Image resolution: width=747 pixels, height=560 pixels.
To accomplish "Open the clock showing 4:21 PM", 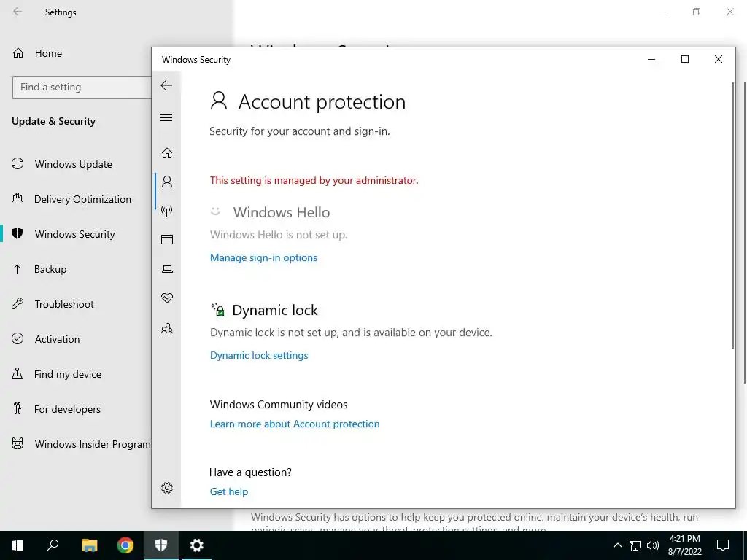I will pyautogui.click(x=684, y=545).
